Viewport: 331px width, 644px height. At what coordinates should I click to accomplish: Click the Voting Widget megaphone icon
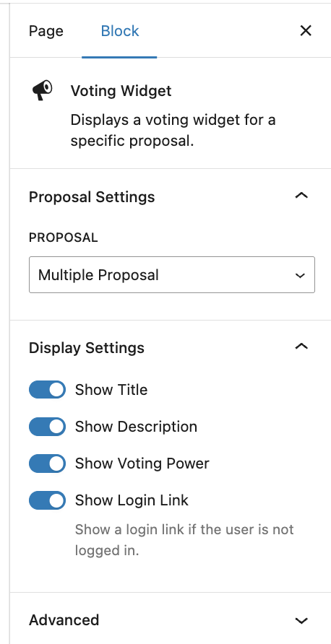[43, 90]
